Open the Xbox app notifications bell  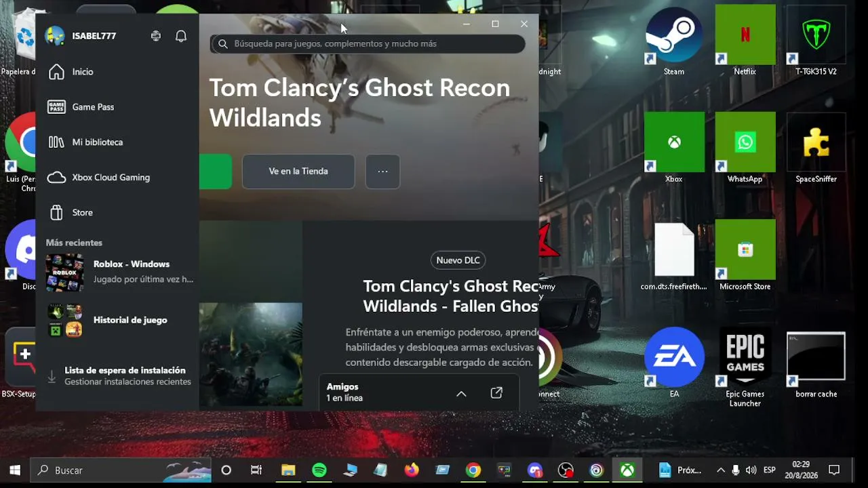tap(181, 36)
